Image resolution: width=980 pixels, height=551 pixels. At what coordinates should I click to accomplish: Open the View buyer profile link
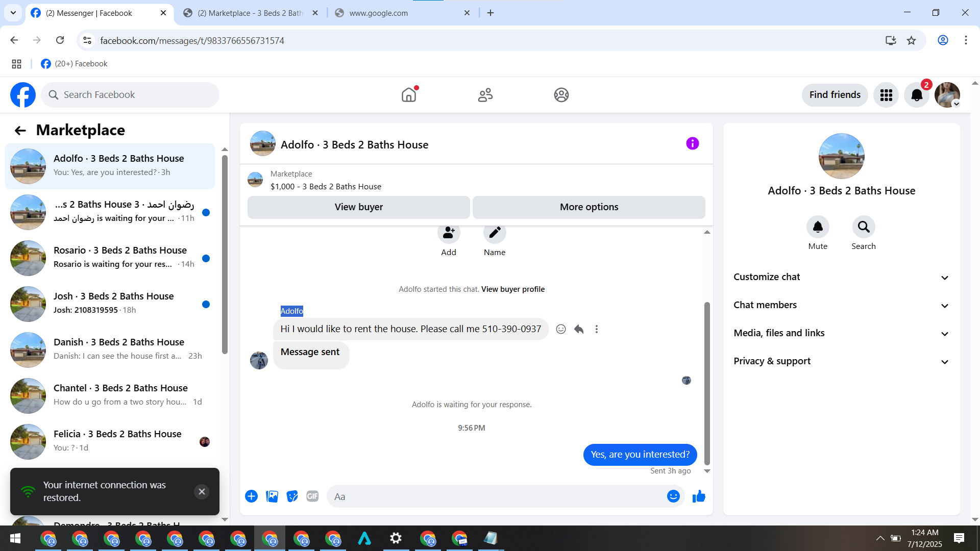click(513, 289)
